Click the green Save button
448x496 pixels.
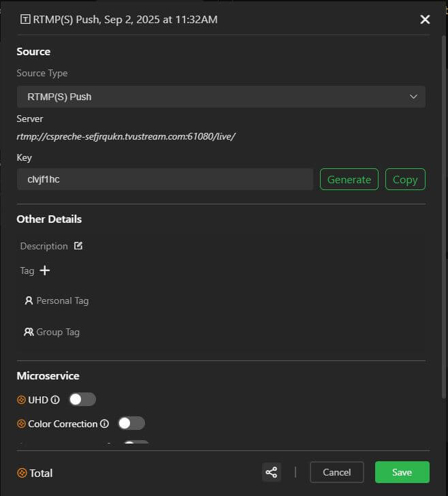pos(402,472)
